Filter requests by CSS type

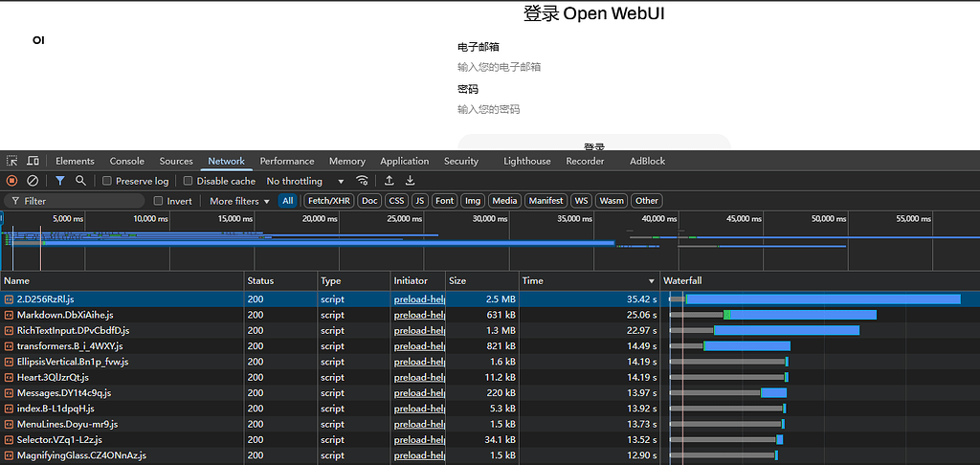(x=396, y=201)
